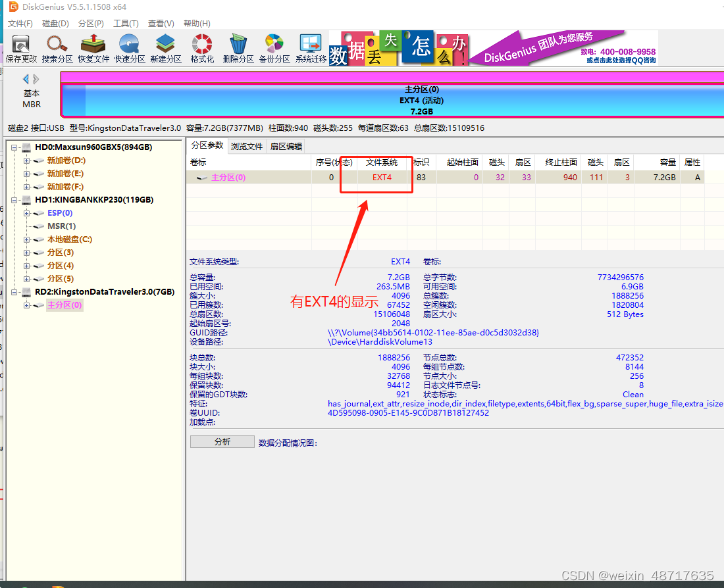The height and width of the screenshot is (588, 724).
Task: Open the 查看(V) menu
Action: (161, 24)
